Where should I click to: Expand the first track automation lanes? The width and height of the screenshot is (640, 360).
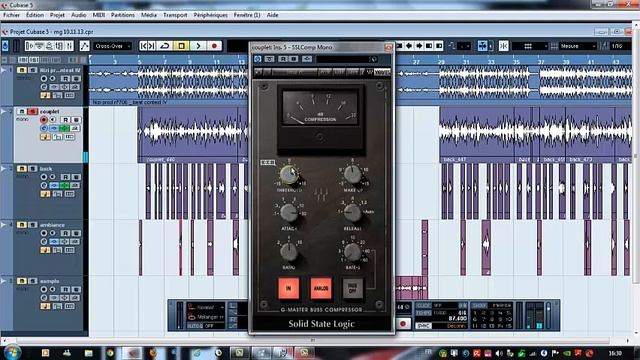4,70
